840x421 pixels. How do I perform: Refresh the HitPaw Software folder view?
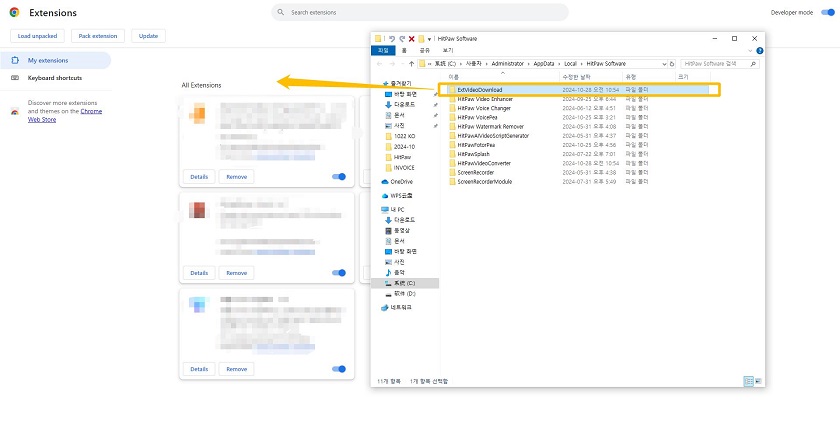672,64
